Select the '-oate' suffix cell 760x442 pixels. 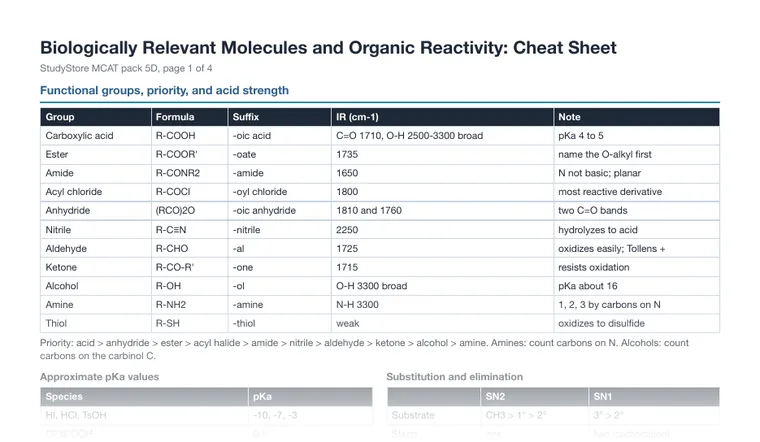click(280, 155)
